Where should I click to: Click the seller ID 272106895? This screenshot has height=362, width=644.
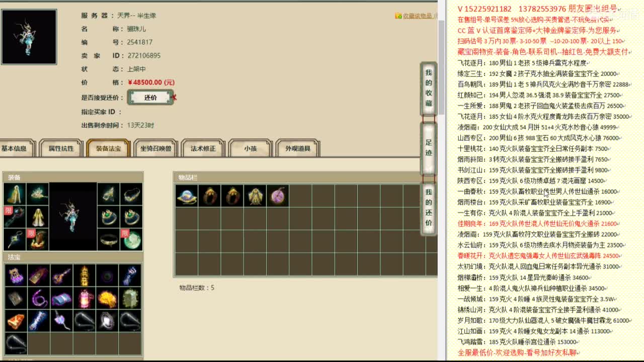pos(144,56)
